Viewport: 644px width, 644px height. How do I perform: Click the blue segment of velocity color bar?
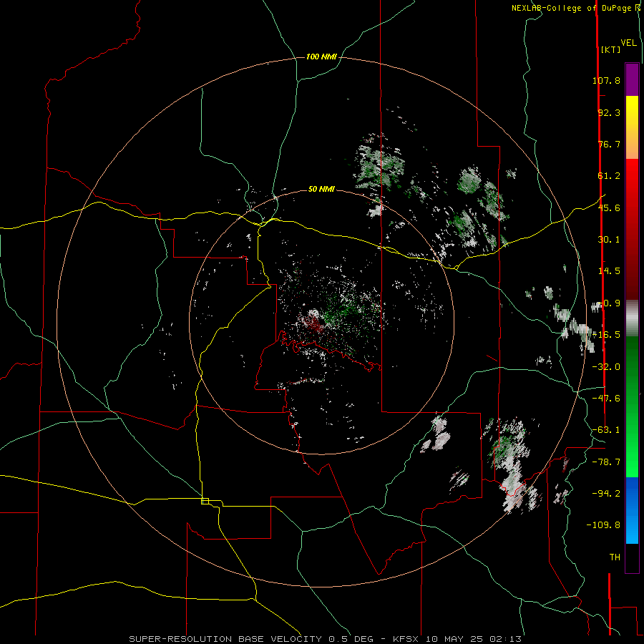point(632,510)
